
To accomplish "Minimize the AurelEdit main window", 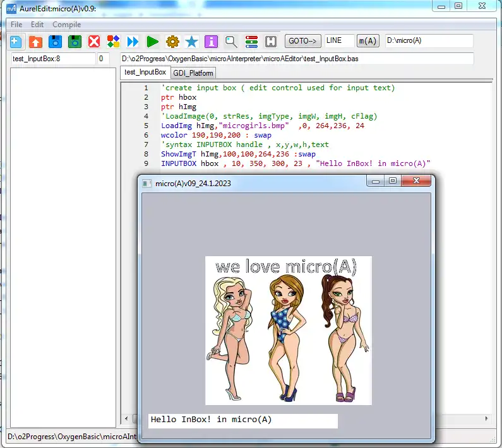I will pos(441,6).
